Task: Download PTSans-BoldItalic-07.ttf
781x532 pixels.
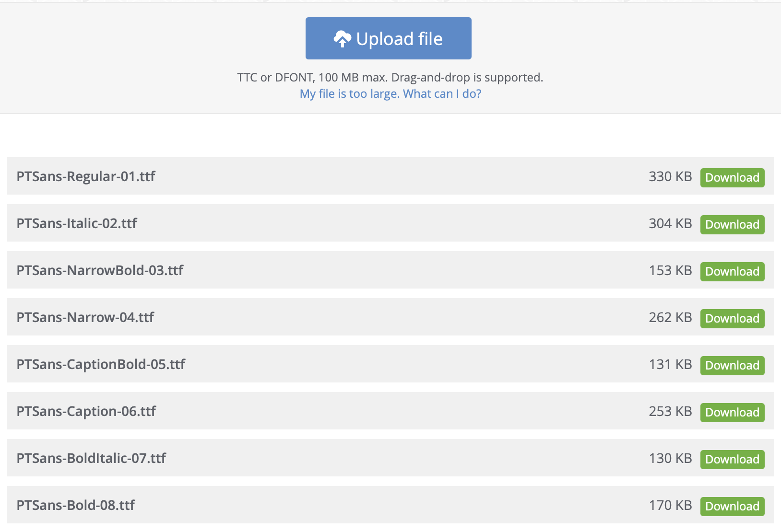Action: pos(732,459)
